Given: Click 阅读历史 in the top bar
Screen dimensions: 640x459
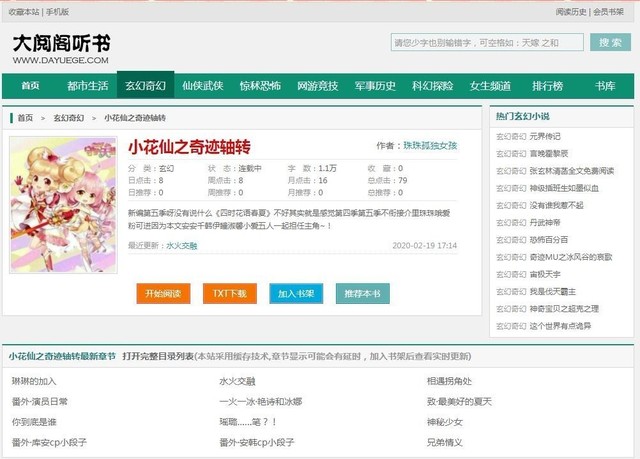Looking at the screenshot, I should (570, 11).
